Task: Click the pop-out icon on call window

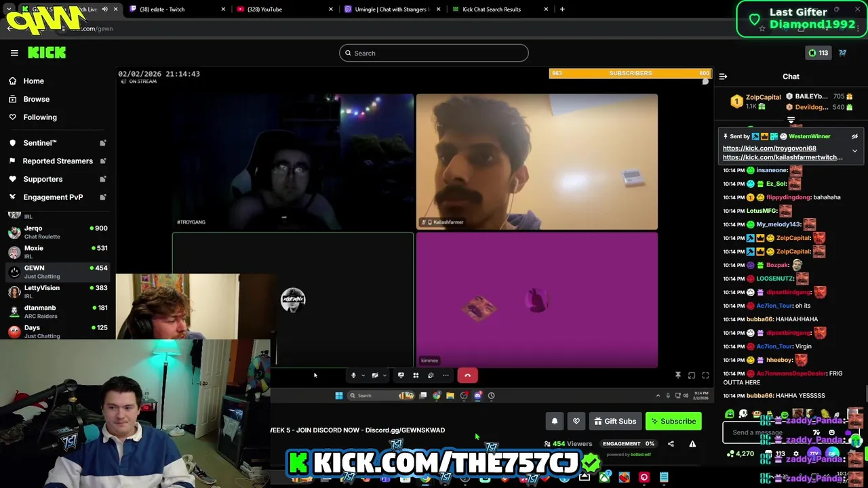Action: (692, 375)
